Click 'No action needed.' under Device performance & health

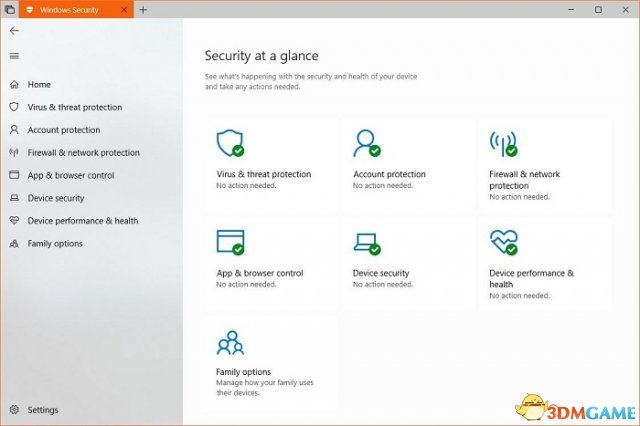pyautogui.click(x=520, y=296)
